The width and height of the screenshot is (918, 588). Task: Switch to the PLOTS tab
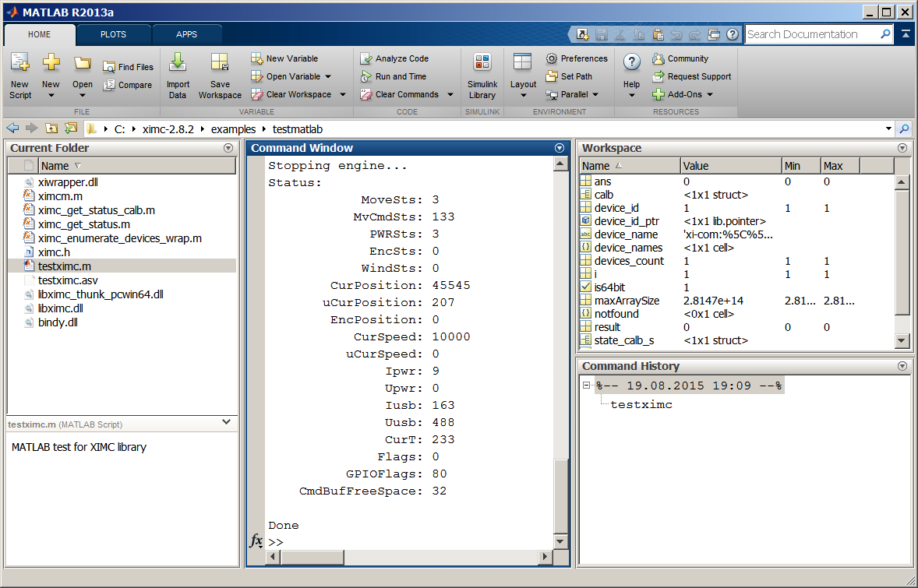(113, 34)
